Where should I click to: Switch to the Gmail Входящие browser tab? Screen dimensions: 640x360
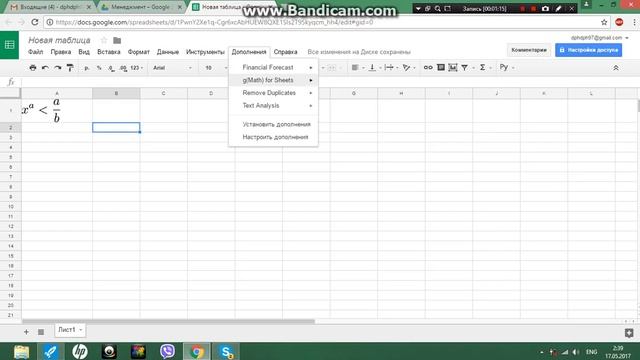[51, 7]
